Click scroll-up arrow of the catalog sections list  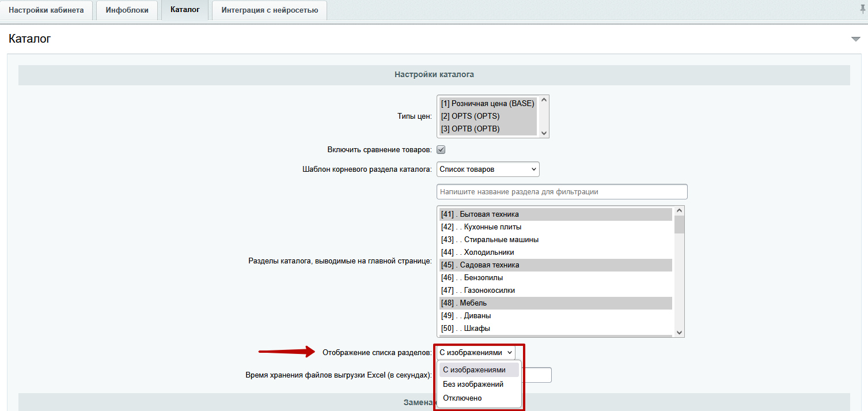[x=679, y=211]
